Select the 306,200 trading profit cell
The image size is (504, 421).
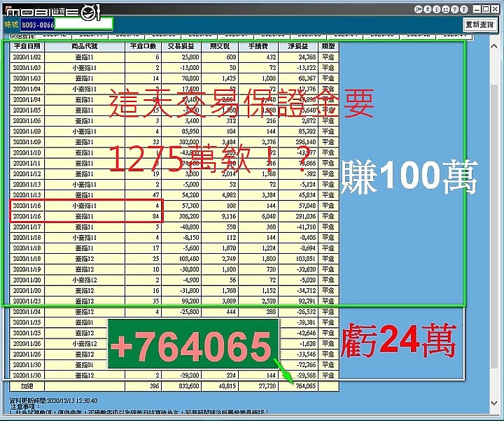coord(181,216)
